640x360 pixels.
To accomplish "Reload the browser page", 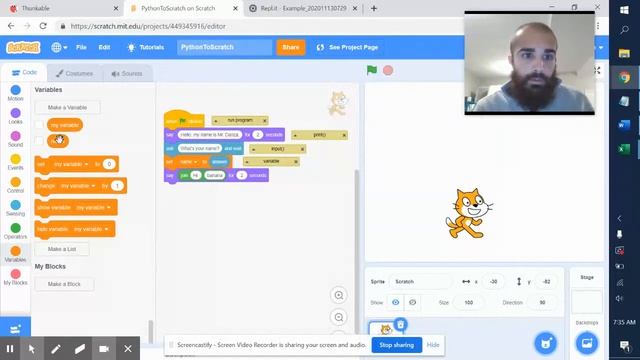I will click(43, 26).
